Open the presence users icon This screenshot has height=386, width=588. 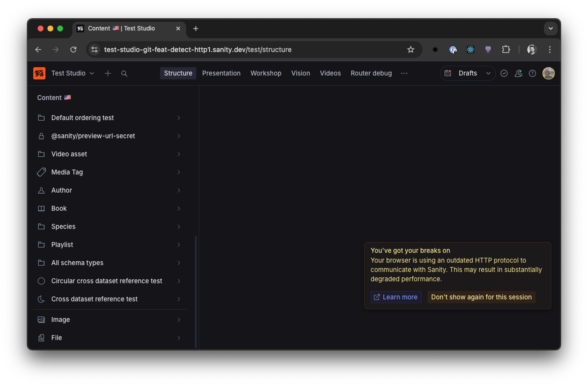(518, 73)
